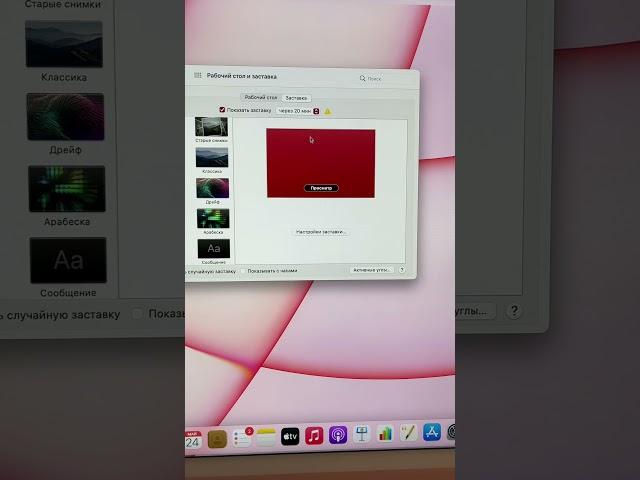Open Notes from the Dock
The width and height of the screenshot is (640, 480).
[266, 437]
